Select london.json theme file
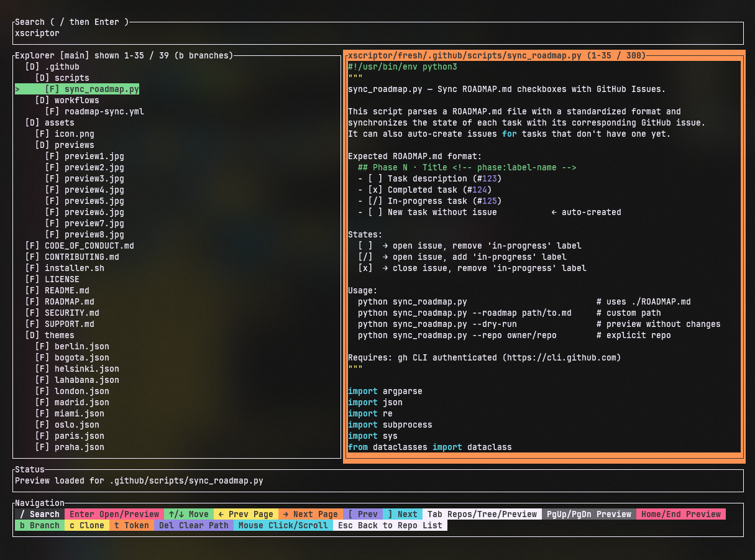The height and width of the screenshot is (560, 755). tap(72, 391)
